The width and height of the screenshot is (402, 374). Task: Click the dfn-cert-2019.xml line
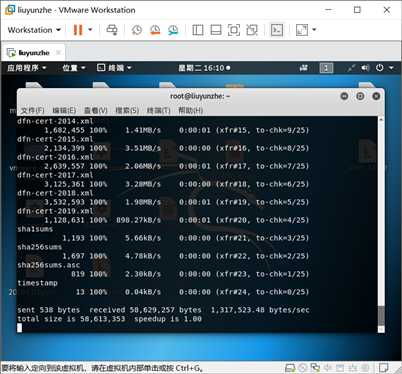click(x=55, y=211)
